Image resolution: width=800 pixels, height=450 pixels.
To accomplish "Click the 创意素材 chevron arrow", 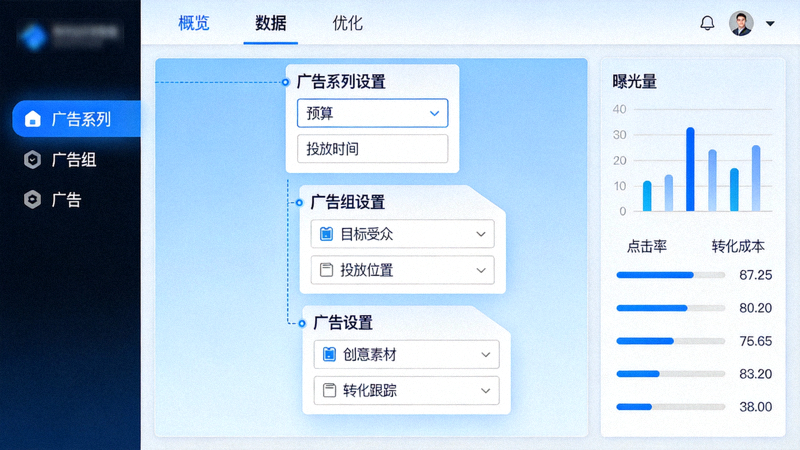I will [x=485, y=355].
